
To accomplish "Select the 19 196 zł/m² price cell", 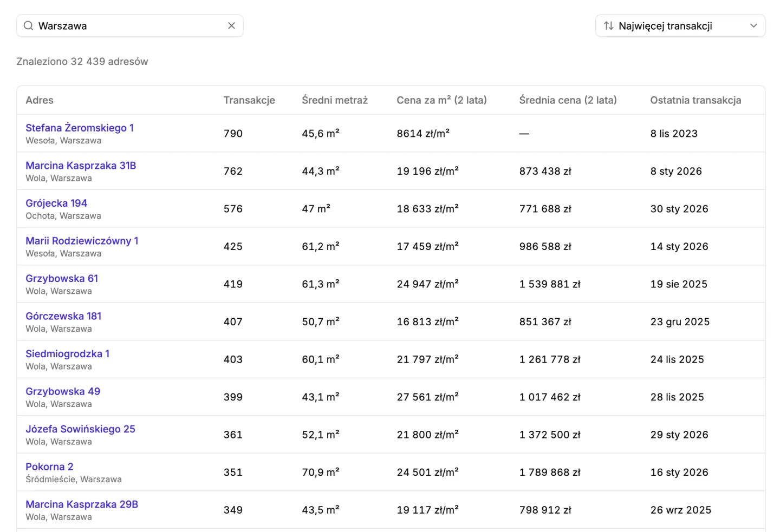I will coord(427,171).
